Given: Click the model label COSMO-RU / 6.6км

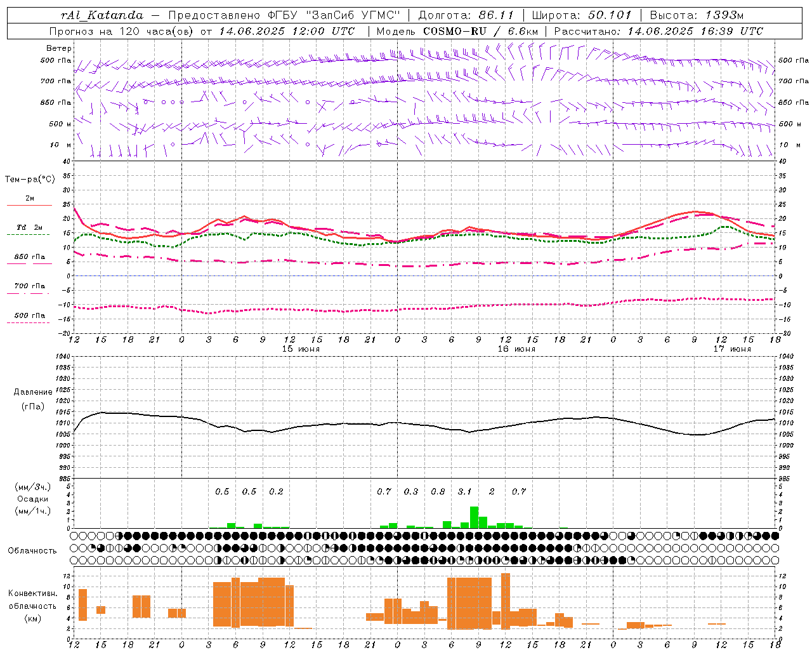Looking at the screenshot, I should click(481, 31).
